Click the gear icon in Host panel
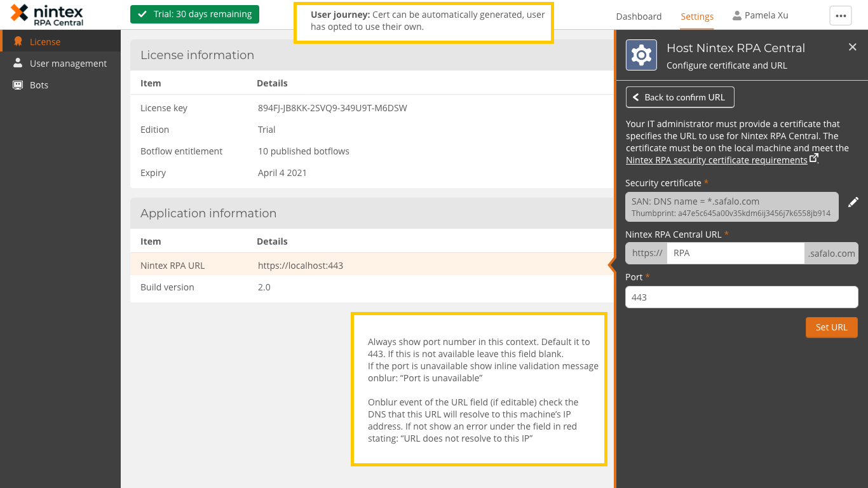Screen dimensions: 868x488 [641, 55]
